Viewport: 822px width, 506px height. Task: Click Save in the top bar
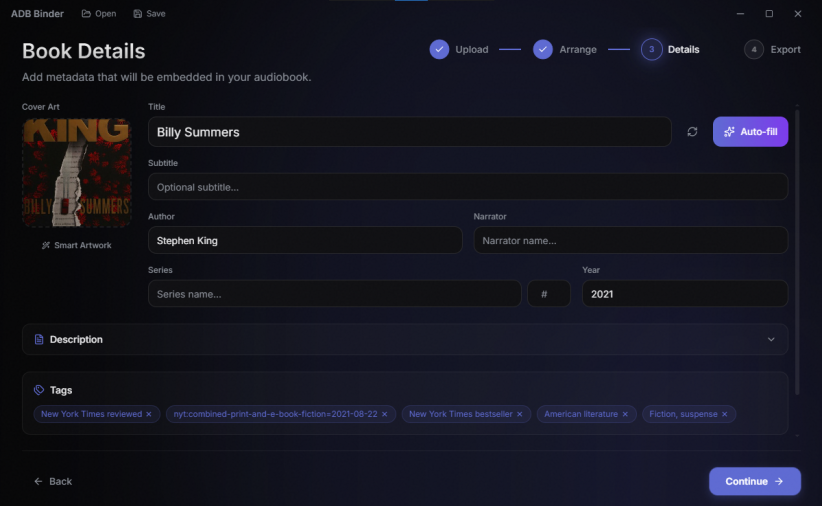click(x=149, y=14)
